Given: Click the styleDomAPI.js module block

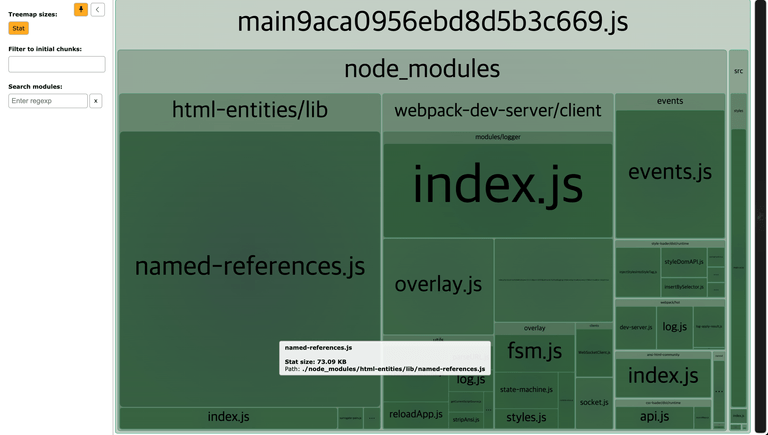Looking at the screenshot, I should (x=684, y=262).
